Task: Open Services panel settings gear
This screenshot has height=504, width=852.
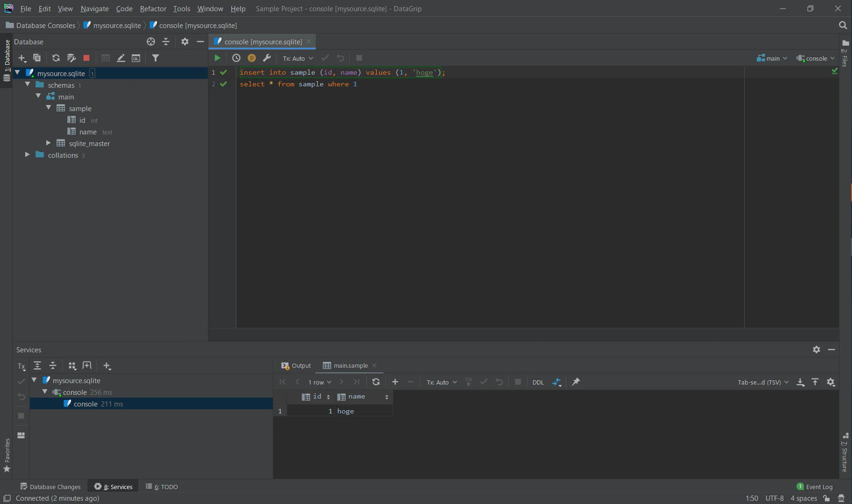Action: pos(816,350)
